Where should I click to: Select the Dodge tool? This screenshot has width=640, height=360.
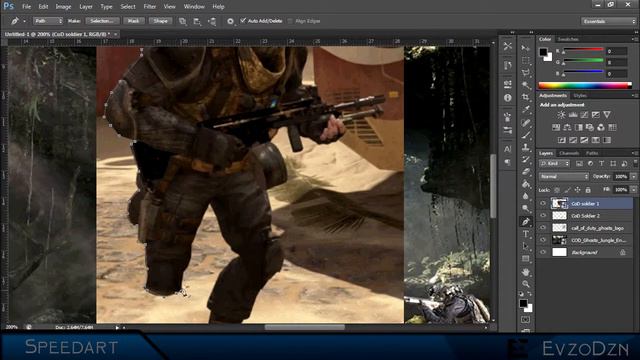526,209
